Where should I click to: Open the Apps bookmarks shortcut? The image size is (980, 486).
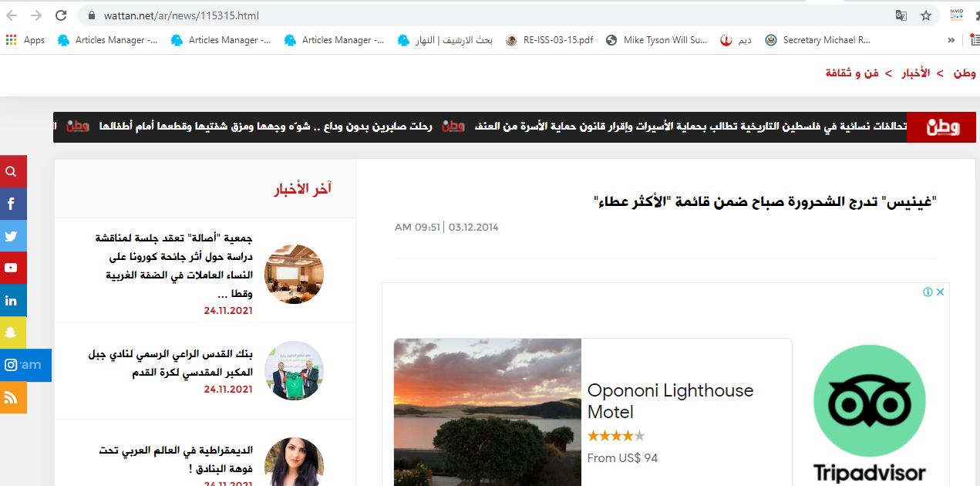[x=25, y=40]
